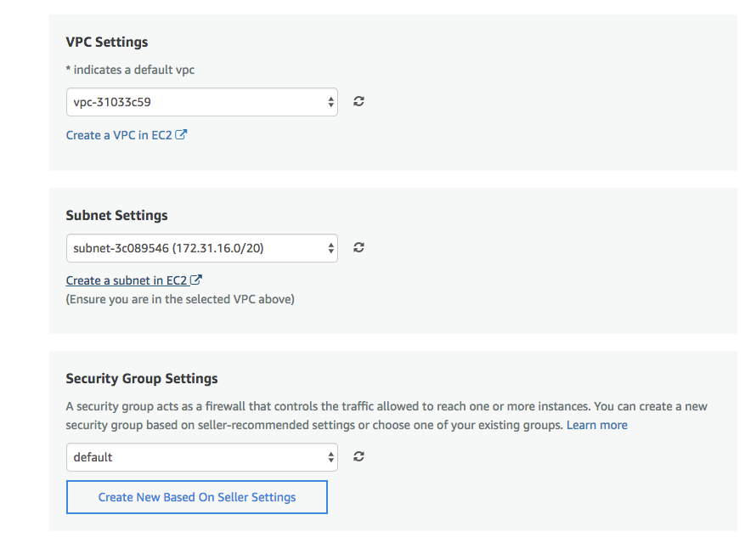The height and width of the screenshot is (543, 756).
Task: Follow the Create a VPC in EC2 link
Action: pos(119,133)
